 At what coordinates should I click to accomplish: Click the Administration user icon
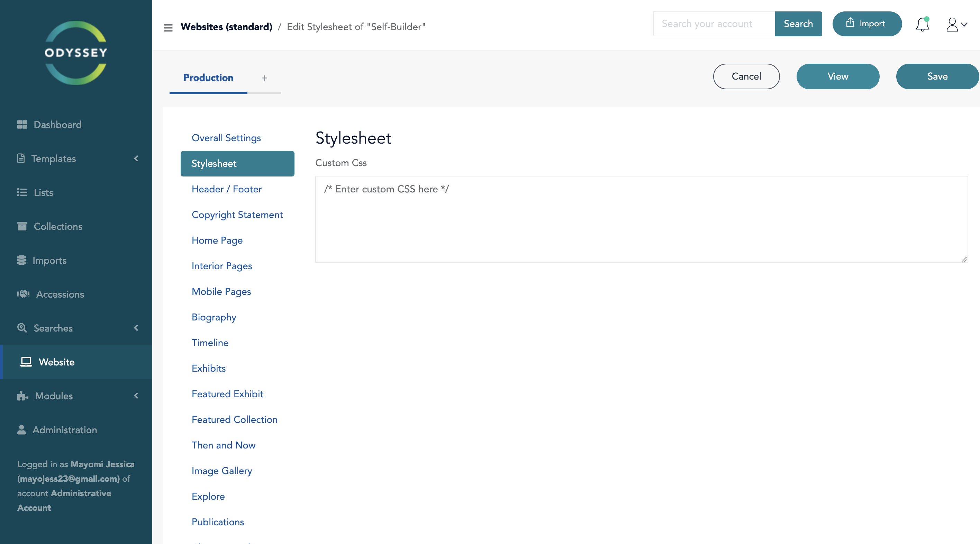(x=22, y=429)
